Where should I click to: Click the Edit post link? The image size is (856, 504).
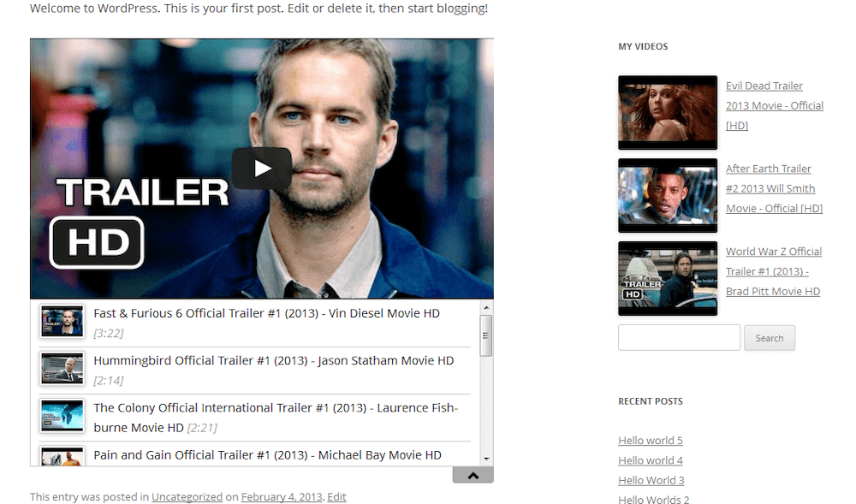(336, 496)
